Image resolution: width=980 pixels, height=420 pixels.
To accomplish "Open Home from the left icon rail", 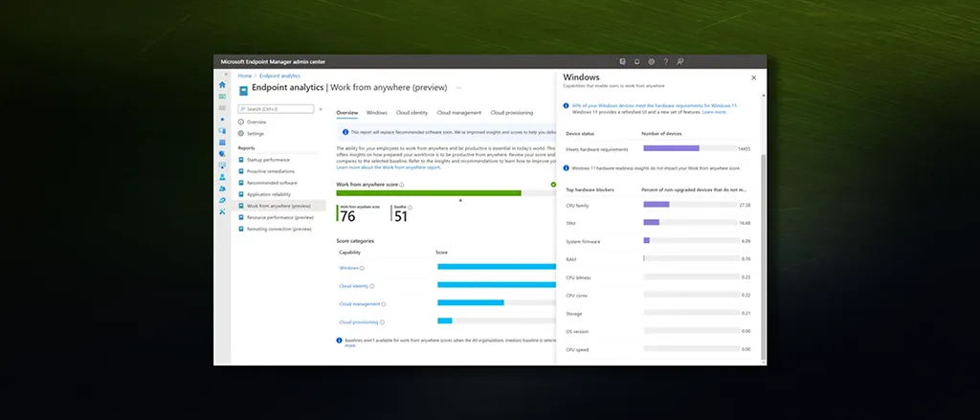I will [x=222, y=84].
